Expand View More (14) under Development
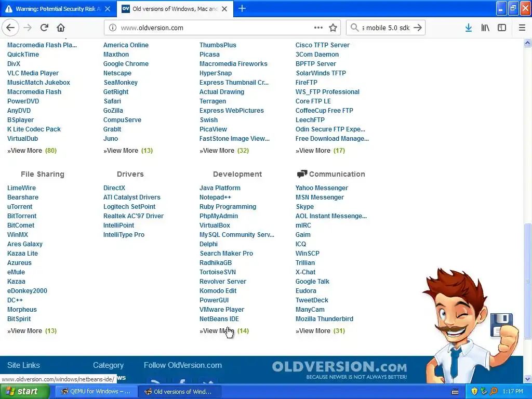 (224, 331)
